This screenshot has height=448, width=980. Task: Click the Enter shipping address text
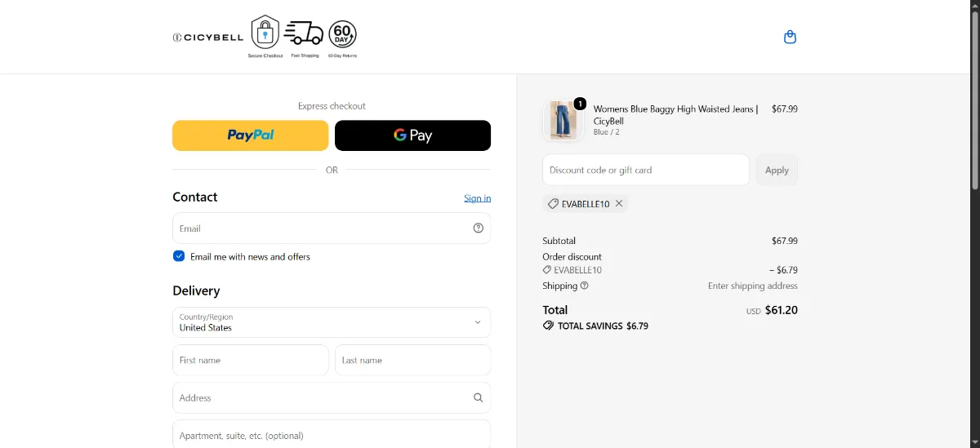(x=753, y=286)
